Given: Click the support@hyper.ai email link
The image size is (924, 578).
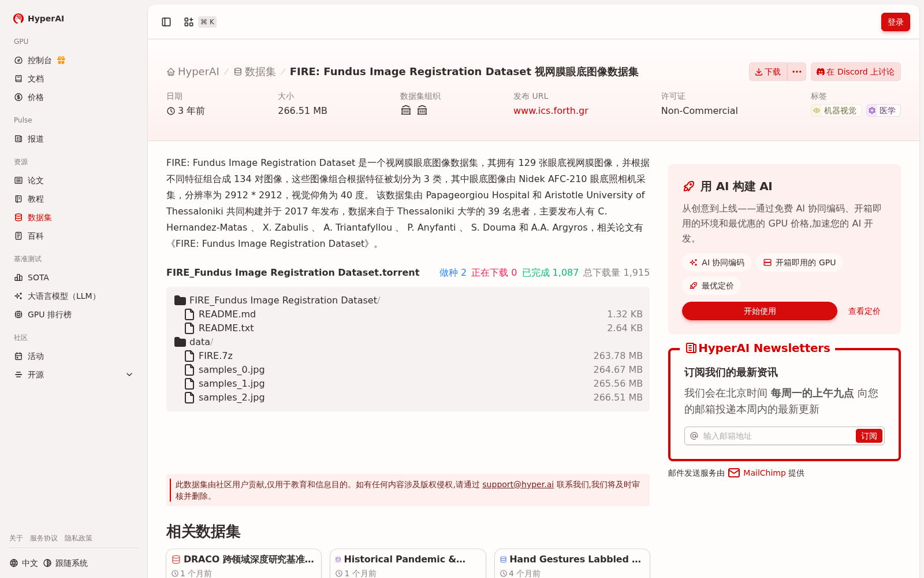Looking at the screenshot, I should (x=518, y=484).
